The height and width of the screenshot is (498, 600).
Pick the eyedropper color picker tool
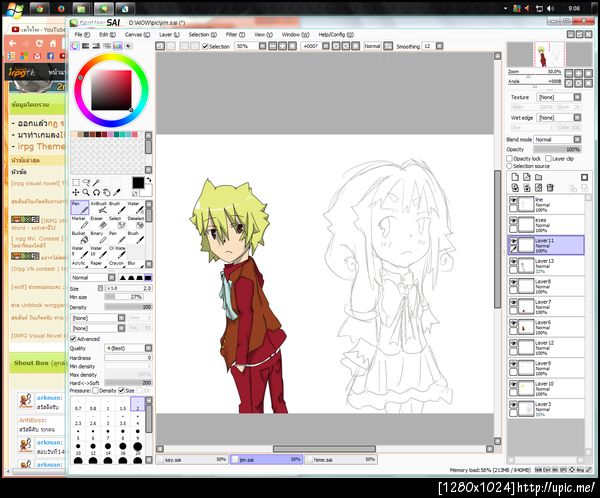(x=117, y=192)
